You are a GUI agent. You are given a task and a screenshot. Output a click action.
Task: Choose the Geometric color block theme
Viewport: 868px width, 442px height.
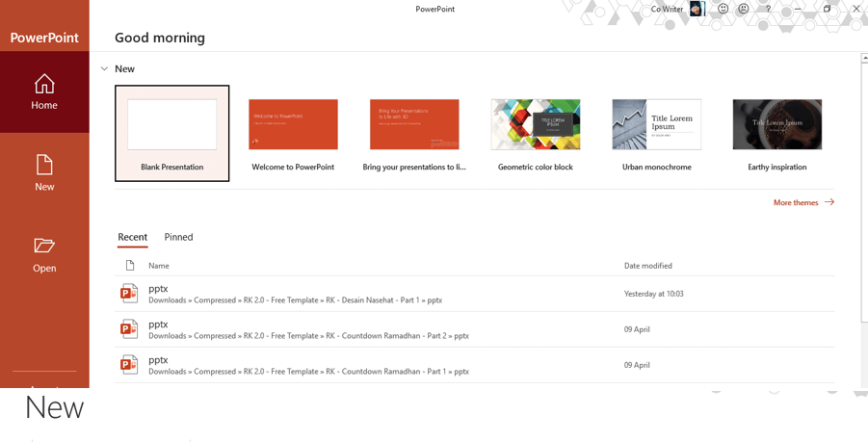click(x=536, y=133)
